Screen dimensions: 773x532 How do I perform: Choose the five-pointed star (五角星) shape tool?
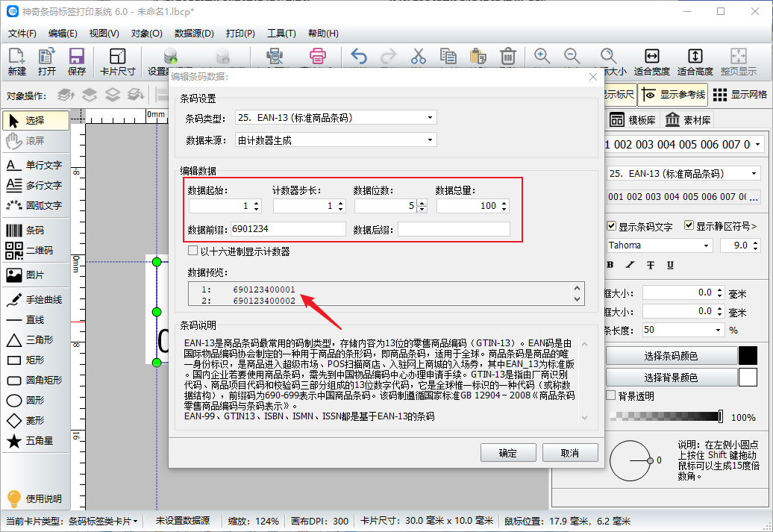pos(34,441)
